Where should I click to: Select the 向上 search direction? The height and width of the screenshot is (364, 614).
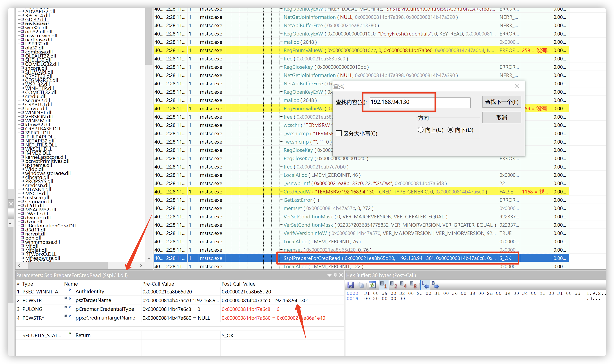(x=421, y=130)
